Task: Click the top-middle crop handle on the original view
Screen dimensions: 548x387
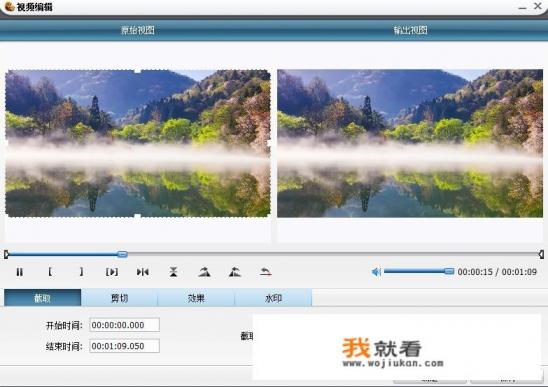Action: click(x=138, y=71)
